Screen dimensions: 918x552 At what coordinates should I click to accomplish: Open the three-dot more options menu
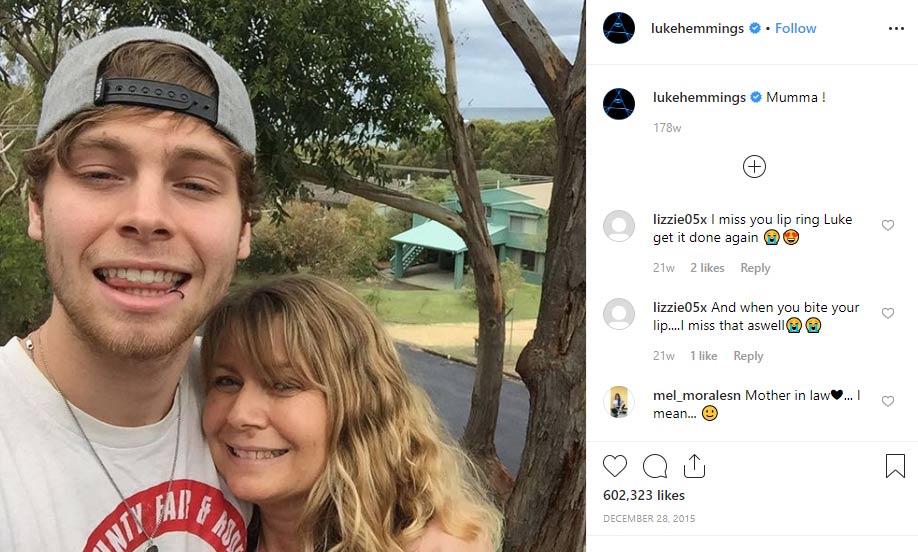point(896,29)
